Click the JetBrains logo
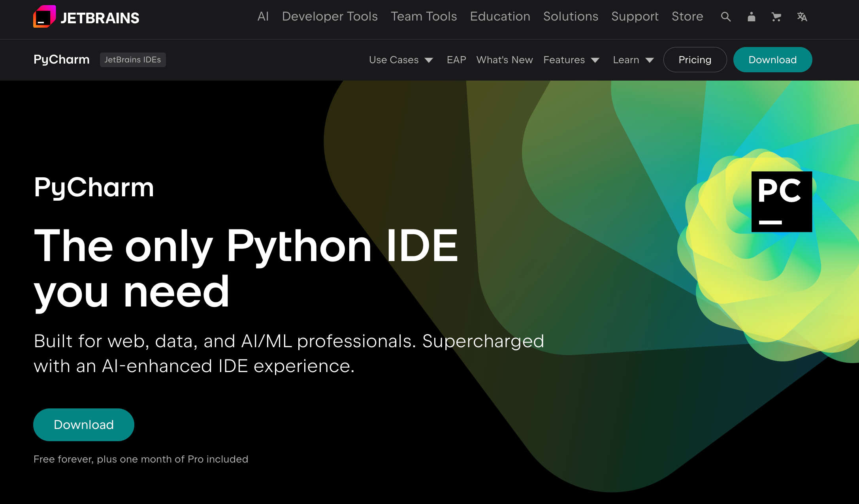This screenshot has height=504, width=859. coord(86,17)
